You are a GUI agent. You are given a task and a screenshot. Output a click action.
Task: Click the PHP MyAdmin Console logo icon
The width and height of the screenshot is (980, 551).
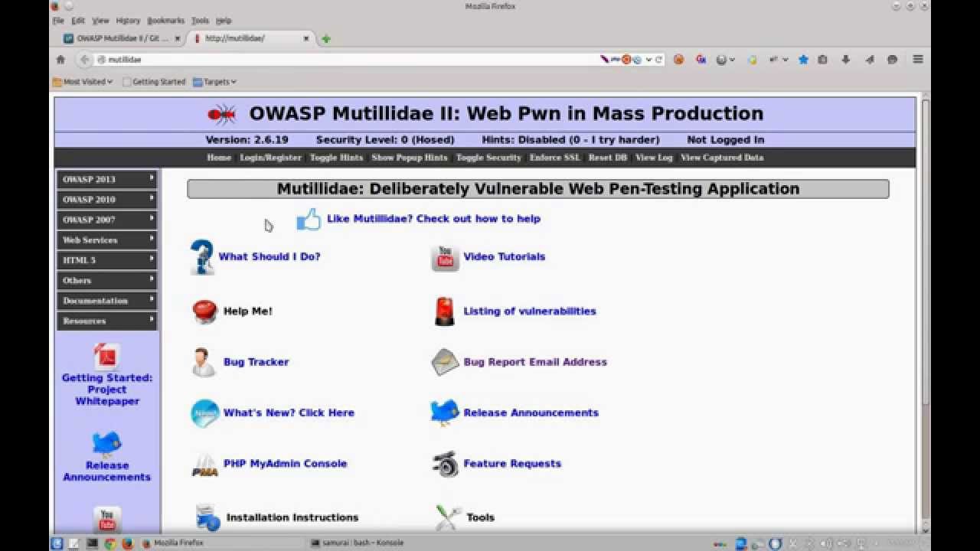pos(204,465)
